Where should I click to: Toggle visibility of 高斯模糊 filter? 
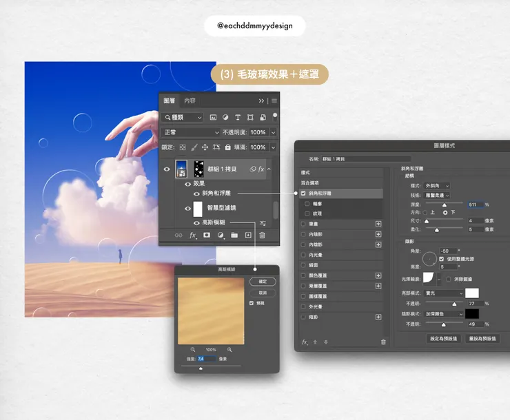[x=196, y=223]
